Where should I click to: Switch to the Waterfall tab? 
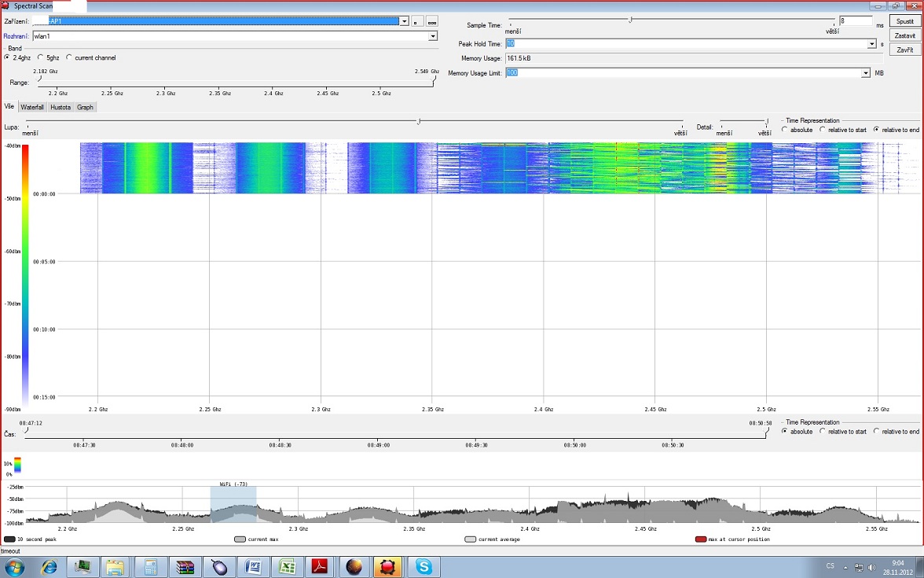[31, 107]
